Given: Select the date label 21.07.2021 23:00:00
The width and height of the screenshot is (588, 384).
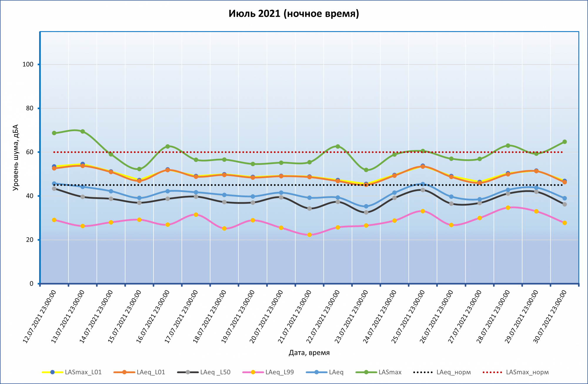Looking at the screenshot, I should [x=294, y=316].
